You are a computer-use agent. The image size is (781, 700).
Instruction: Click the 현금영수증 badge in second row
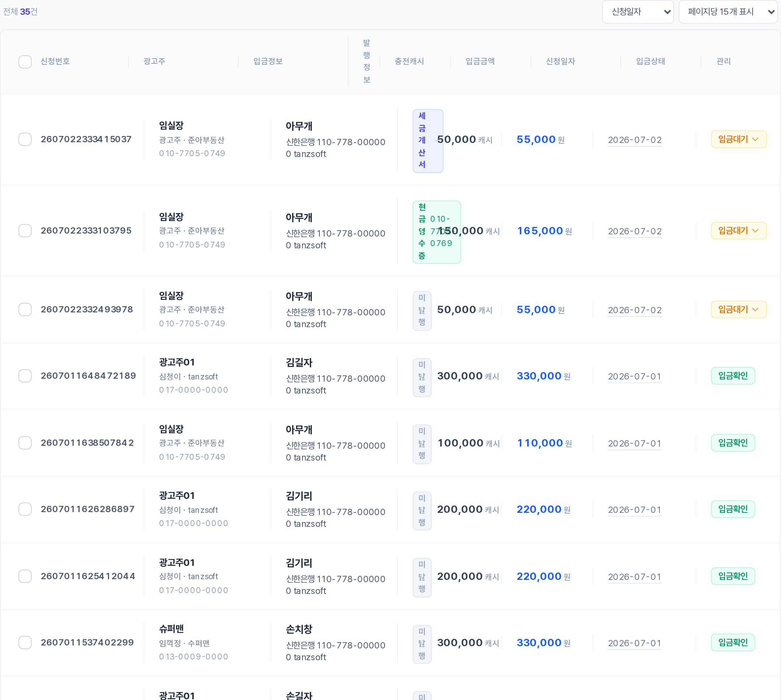pos(437,232)
